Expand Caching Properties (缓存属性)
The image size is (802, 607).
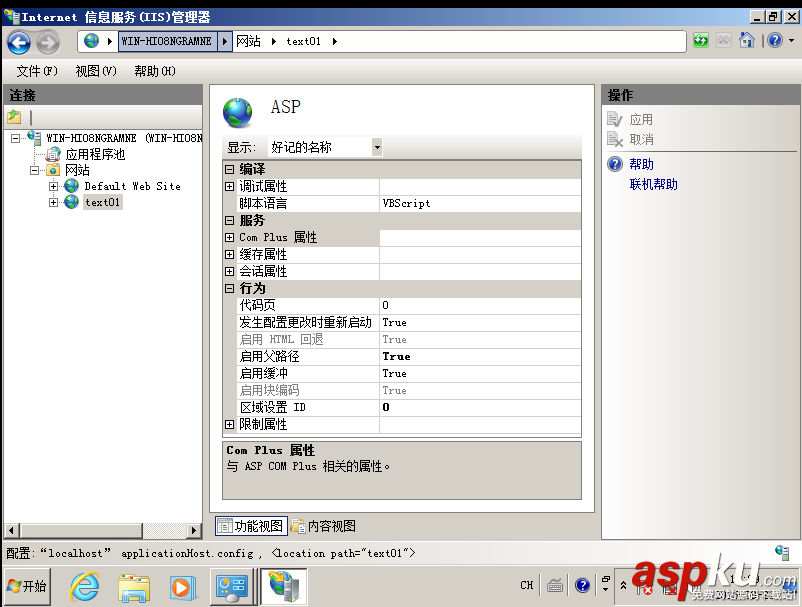[230, 254]
